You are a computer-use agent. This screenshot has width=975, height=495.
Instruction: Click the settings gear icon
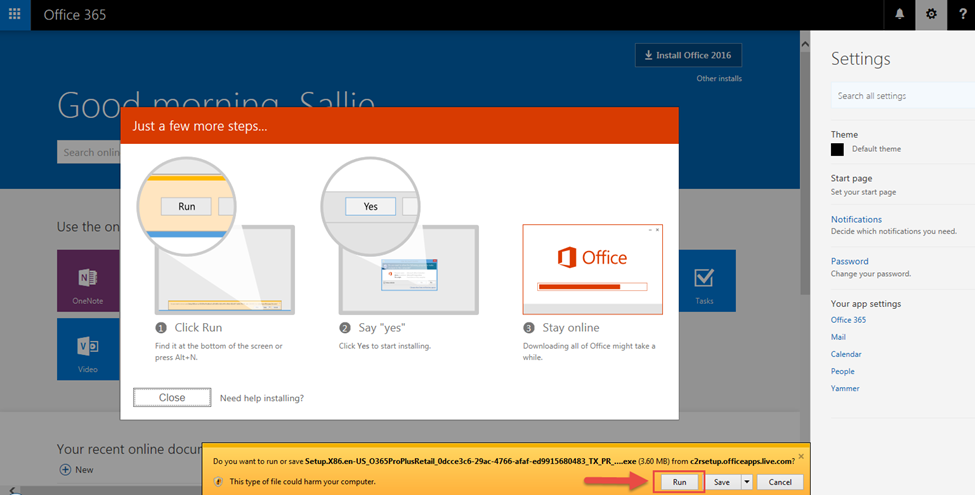(x=931, y=14)
